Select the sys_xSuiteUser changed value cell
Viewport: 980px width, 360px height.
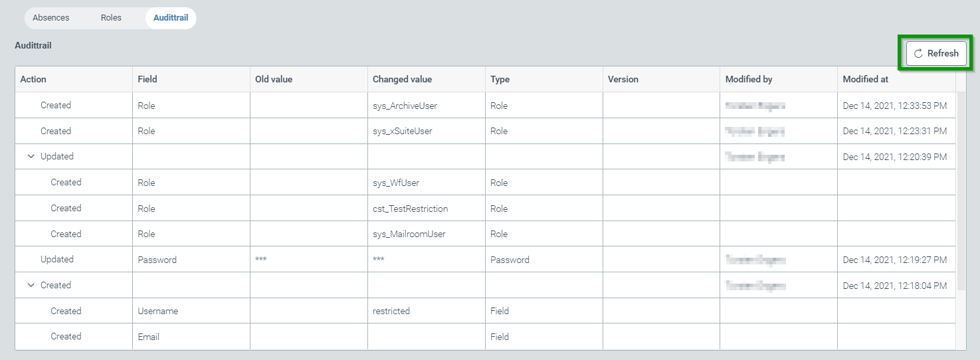click(403, 132)
